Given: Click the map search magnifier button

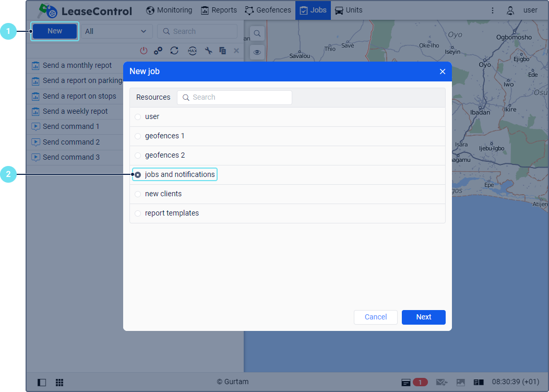Looking at the screenshot, I should 257,33.
